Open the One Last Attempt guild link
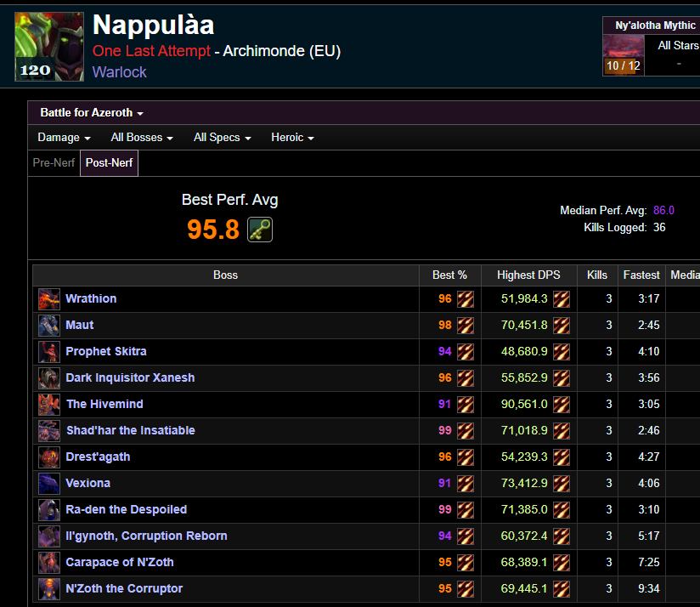The image size is (700, 607). (151, 51)
